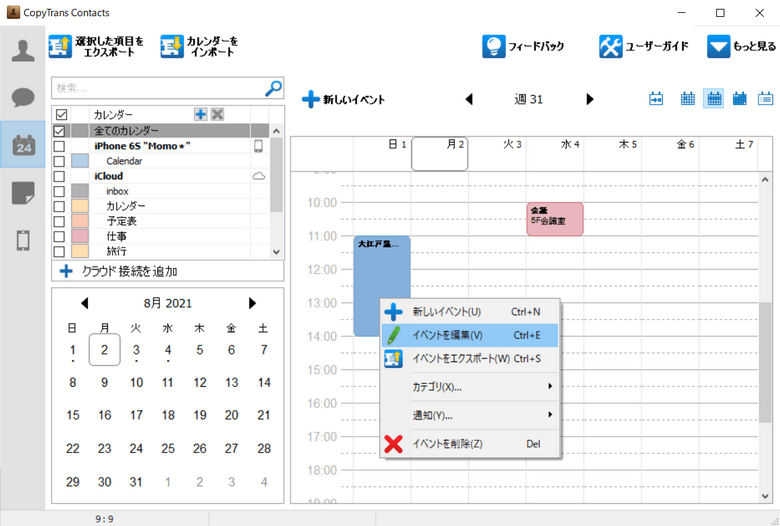Choose 新しいイベント(U) in context menu
Image resolution: width=780 pixels, height=526 pixels.
click(x=470, y=312)
